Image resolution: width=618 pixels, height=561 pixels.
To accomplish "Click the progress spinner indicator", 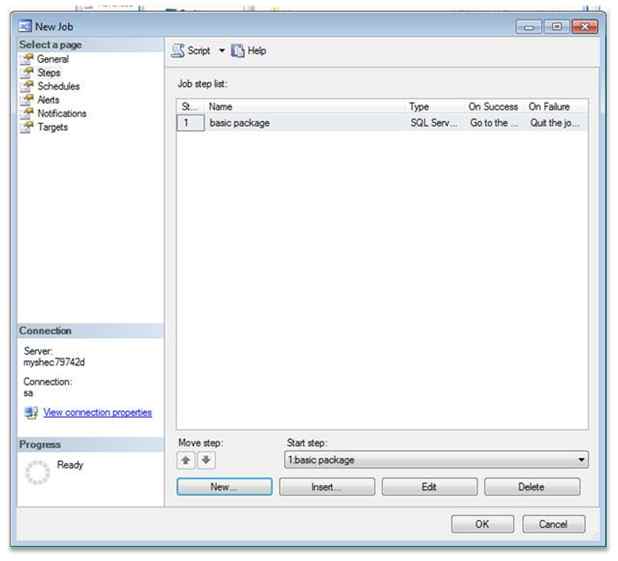I will [37, 472].
